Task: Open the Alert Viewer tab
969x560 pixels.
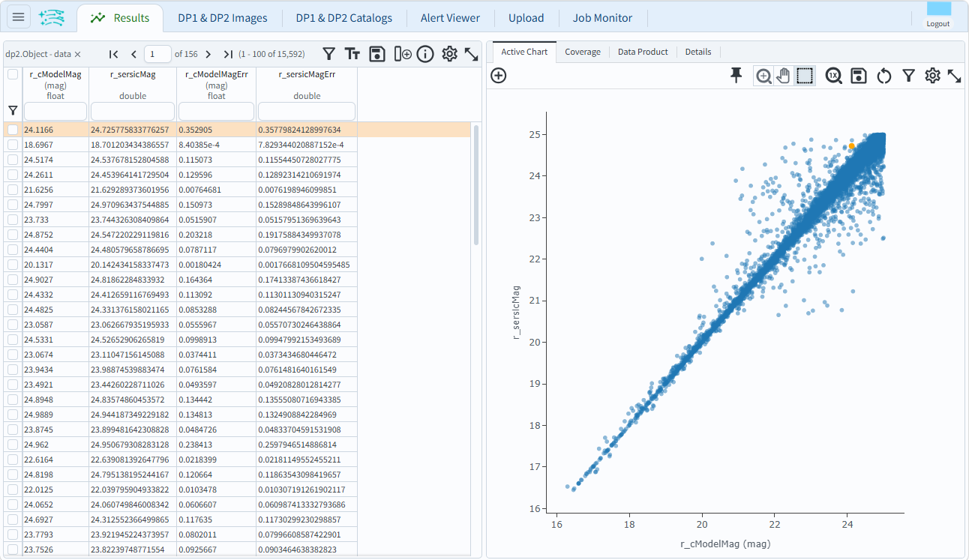Action: 450,18
